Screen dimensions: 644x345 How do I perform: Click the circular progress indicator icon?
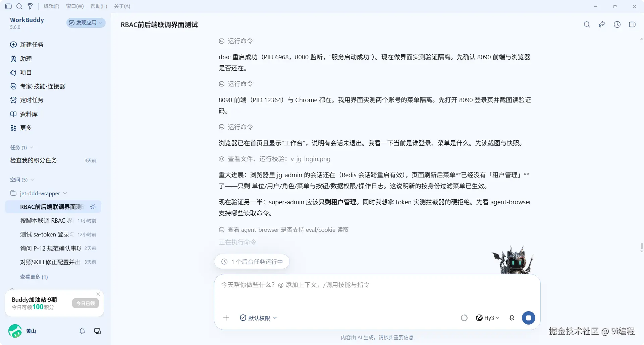[464, 318]
